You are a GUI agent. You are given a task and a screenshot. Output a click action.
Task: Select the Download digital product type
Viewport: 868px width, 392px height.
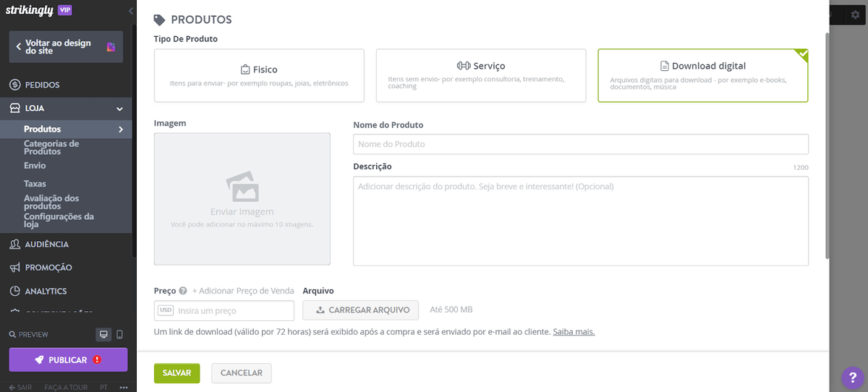pos(703,76)
